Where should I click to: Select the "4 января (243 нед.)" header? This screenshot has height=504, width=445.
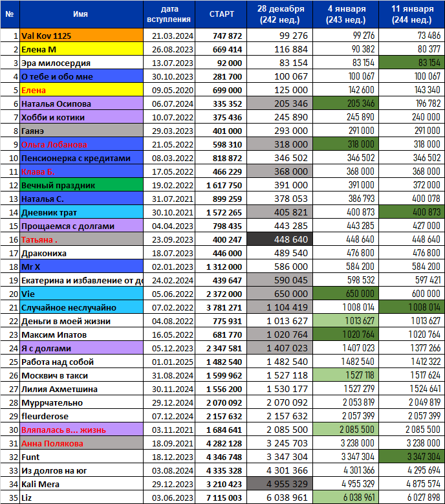[346, 14]
